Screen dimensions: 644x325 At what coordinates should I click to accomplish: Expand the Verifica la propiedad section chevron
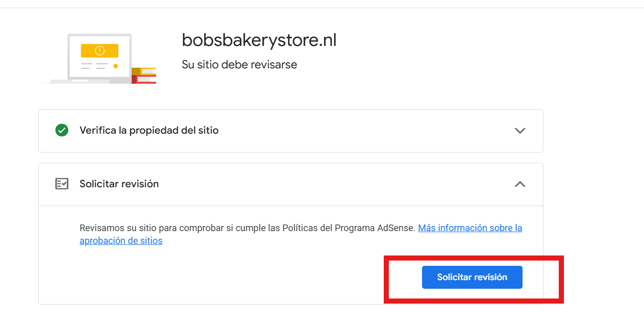pyautogui.click(x=520, y=131)
